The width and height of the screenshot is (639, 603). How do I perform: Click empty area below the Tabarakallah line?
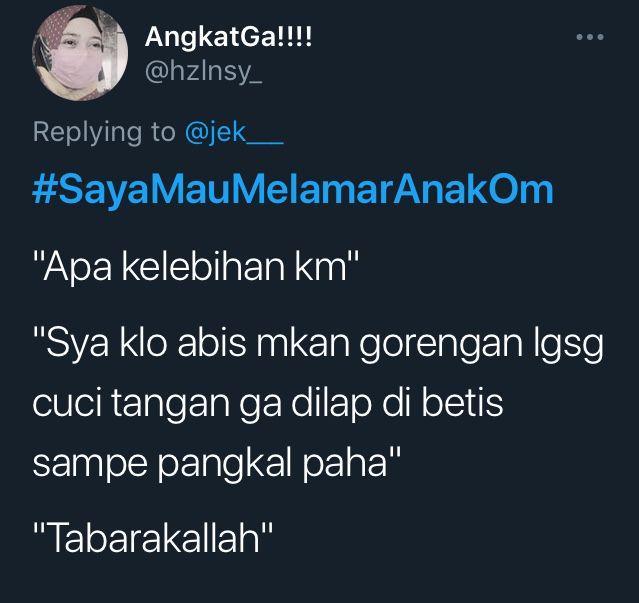(320, 581)
